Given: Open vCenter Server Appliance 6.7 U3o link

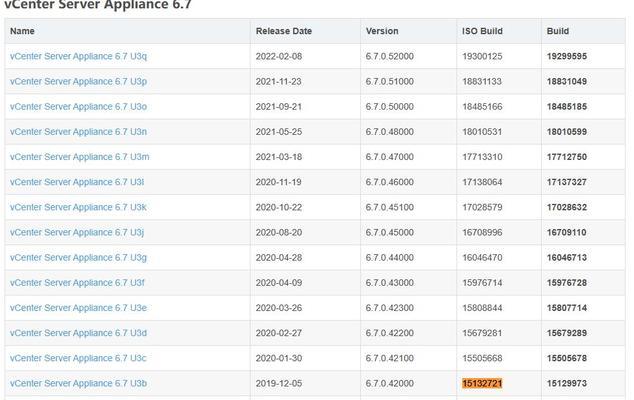Looking at the screenshot, I should [78, 106].
